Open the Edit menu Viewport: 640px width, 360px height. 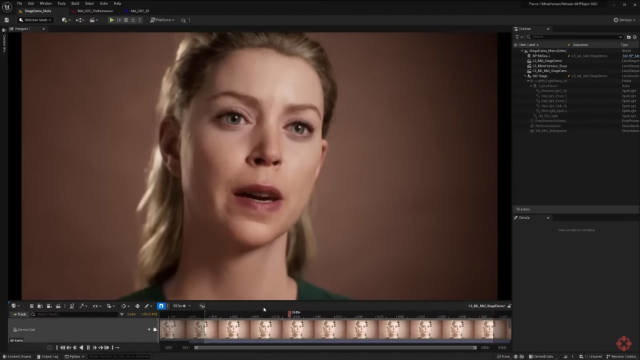tap(31, 3)
